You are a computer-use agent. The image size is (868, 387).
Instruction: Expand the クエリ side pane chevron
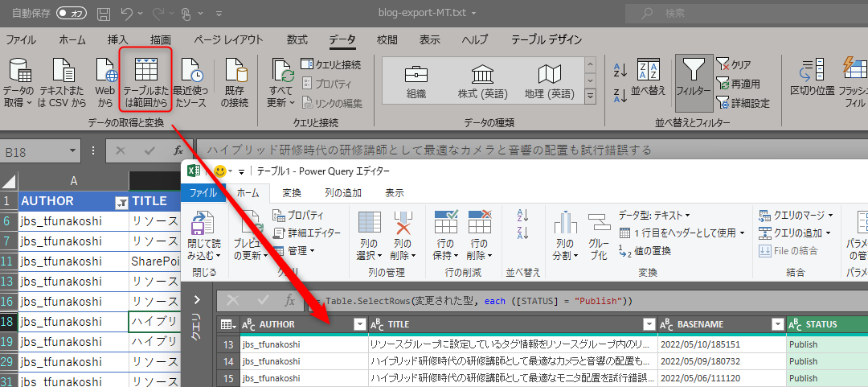(197, 300)
